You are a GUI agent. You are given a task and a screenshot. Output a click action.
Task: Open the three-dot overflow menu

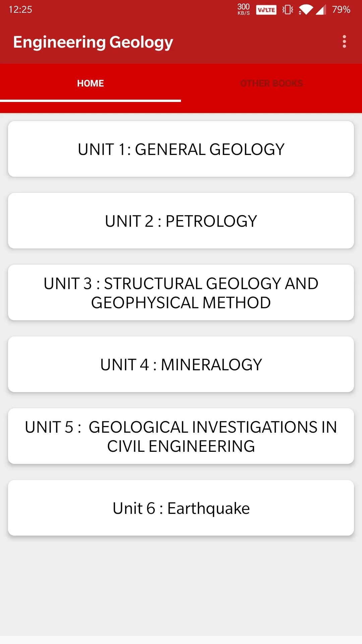[x=344, y=42]
